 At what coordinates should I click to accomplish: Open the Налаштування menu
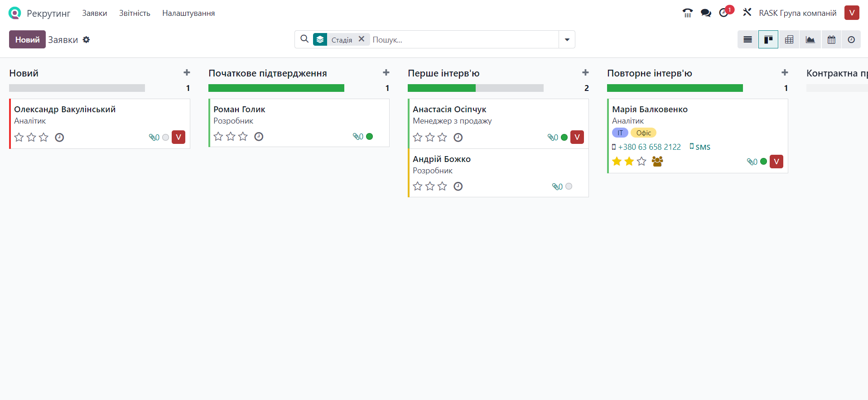[188, 13]
